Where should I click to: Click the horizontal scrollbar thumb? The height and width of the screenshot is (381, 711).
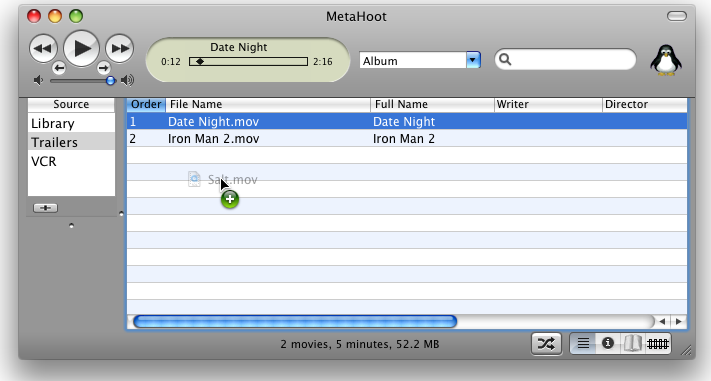coord(295,322)
